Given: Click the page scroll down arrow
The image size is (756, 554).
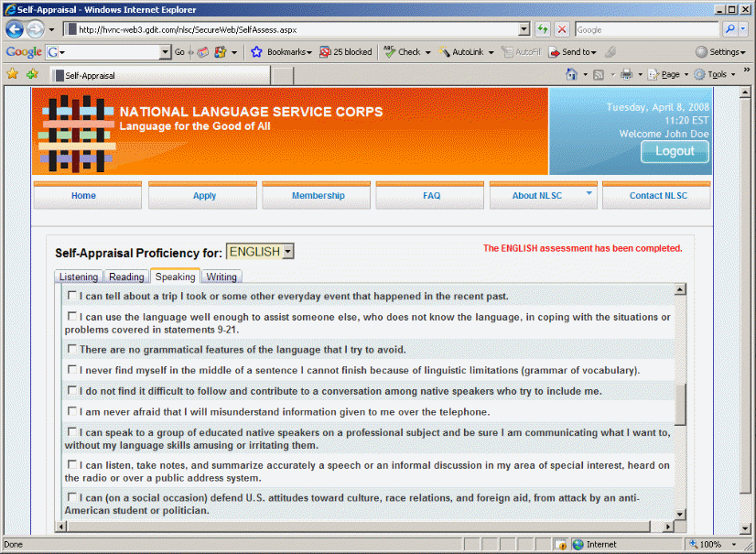Looking at the screenshot, I should (745, 528).
